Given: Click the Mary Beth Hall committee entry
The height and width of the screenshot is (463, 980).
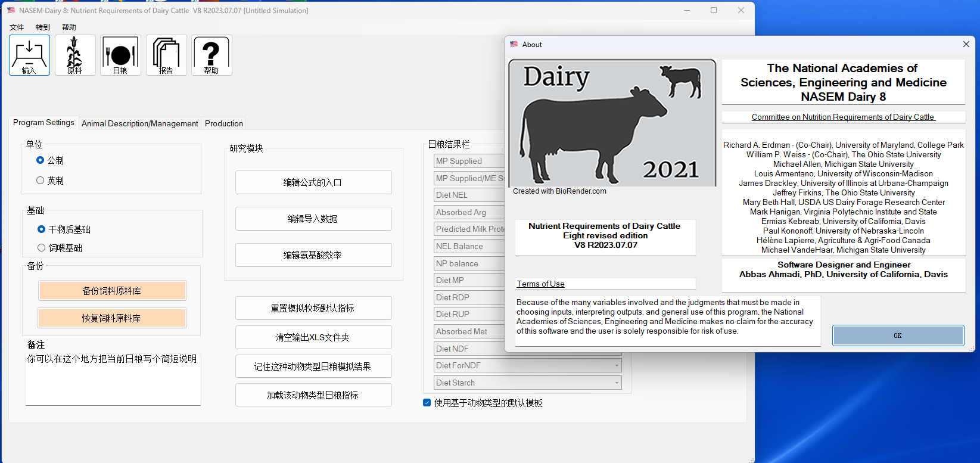Looking at the screenshot, I should [844, 202].
